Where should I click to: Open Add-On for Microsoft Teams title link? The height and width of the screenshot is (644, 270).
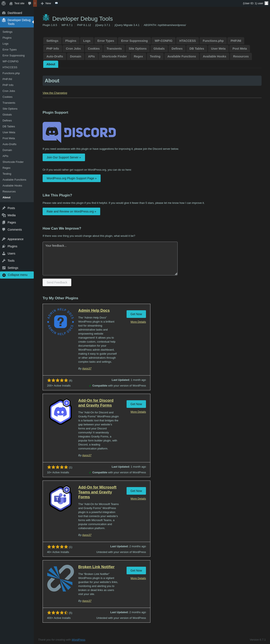tap(97, 492)
